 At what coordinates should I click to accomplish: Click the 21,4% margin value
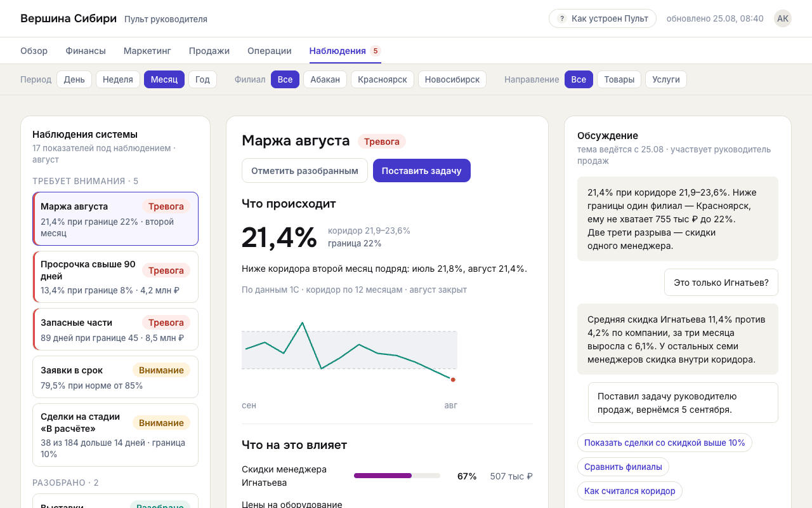[279, 237]
